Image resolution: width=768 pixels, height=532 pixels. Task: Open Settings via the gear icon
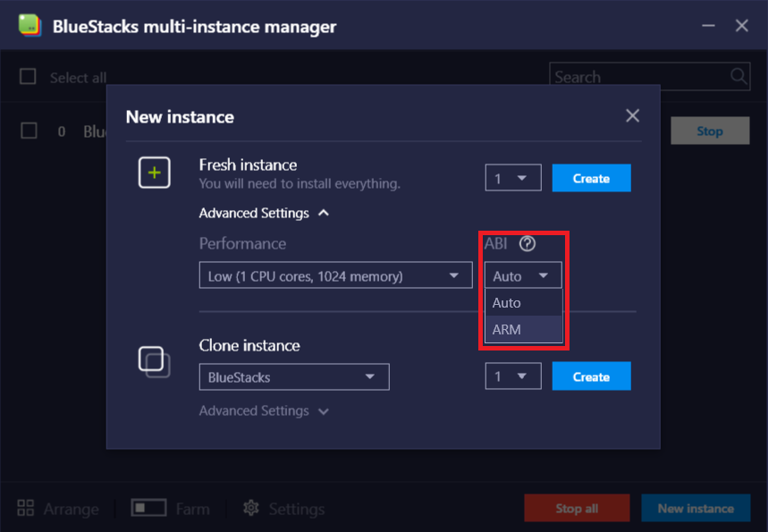(x=251, y=508)
